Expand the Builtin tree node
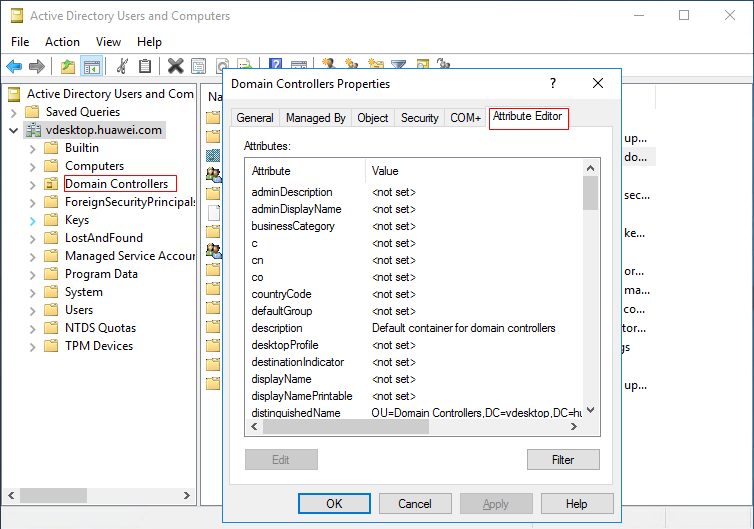 pyautogui.click(x=32, y=148)
